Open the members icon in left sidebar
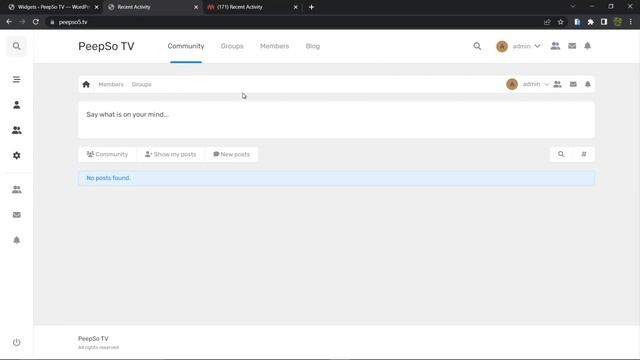The width and height of the screenshot is (640, 360). [x=16, y=130]
